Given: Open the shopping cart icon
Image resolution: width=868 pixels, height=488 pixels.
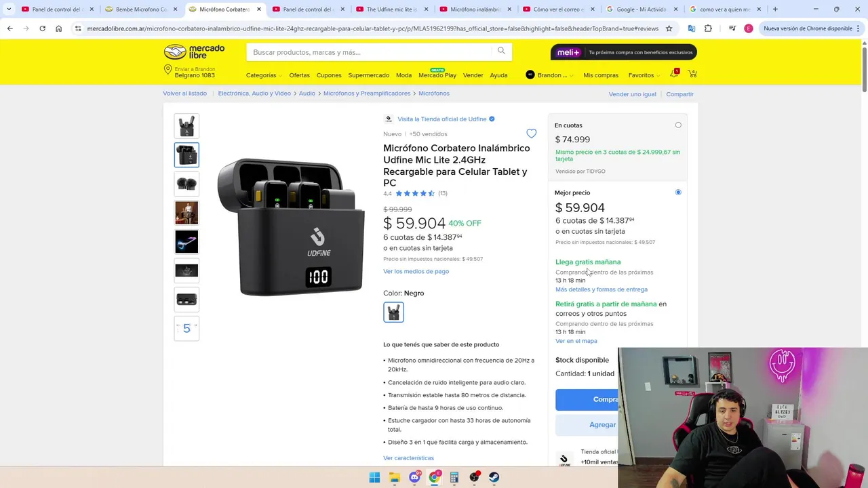Looking at the screenshot, I should click(x=692, y=74).
